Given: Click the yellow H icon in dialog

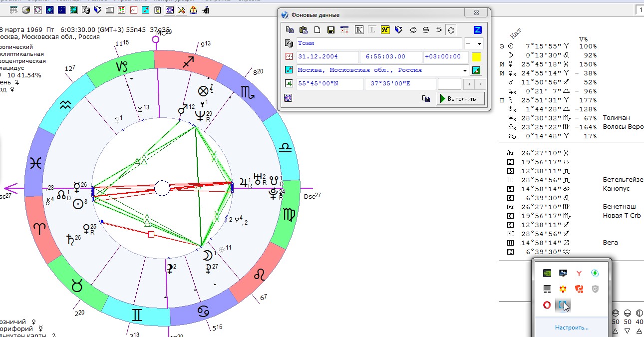Looking at the screenshot, I should click(385, 30).
